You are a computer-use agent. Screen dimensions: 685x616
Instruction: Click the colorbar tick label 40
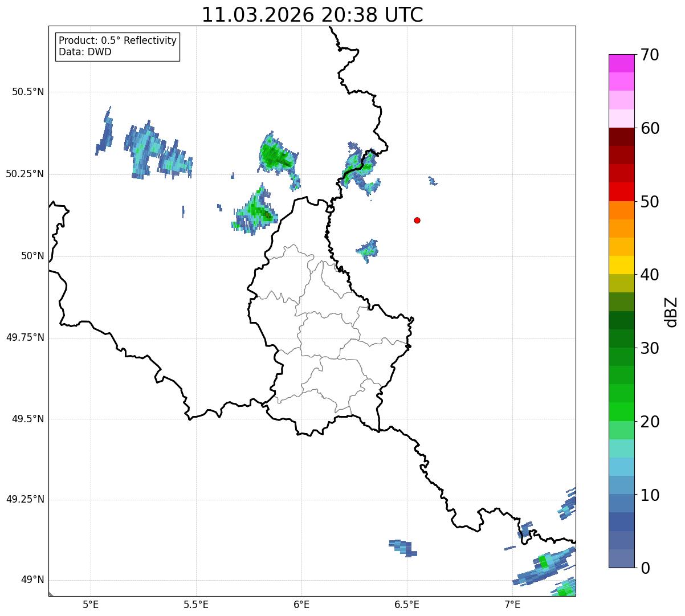650,275
